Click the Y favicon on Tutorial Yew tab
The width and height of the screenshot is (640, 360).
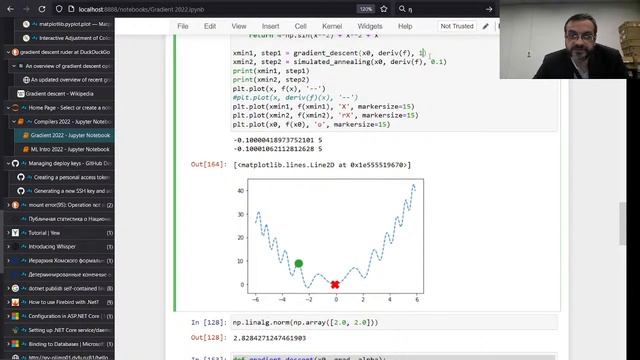point(15,233)
